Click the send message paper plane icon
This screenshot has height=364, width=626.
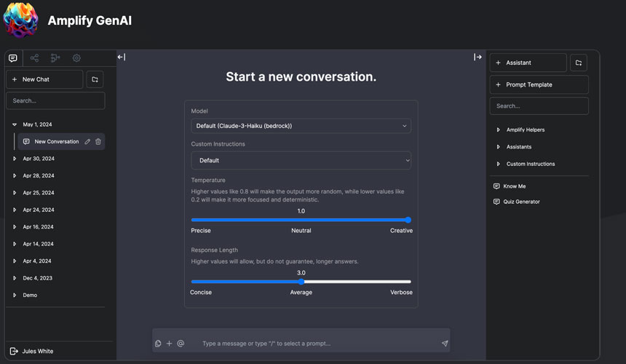point(445,344)
